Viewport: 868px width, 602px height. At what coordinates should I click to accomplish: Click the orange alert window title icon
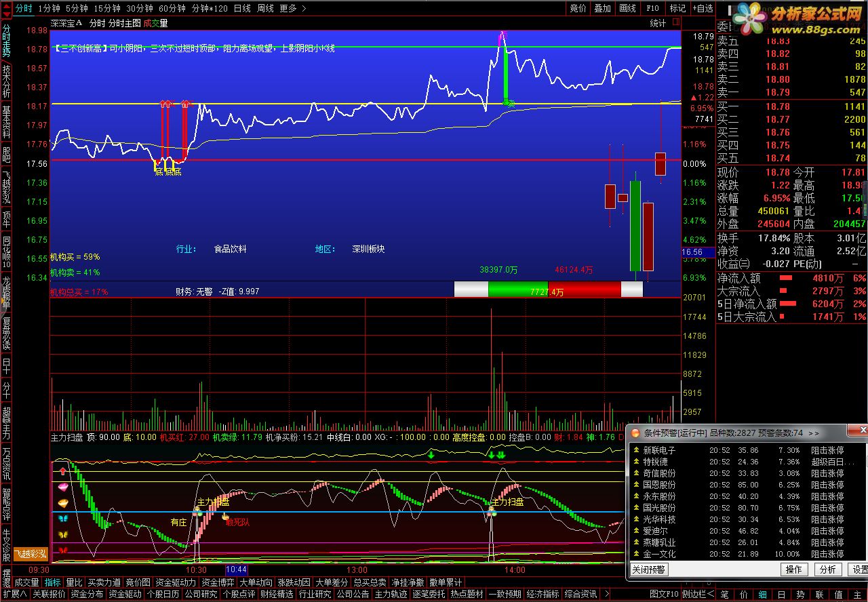[x=635, y=432]
